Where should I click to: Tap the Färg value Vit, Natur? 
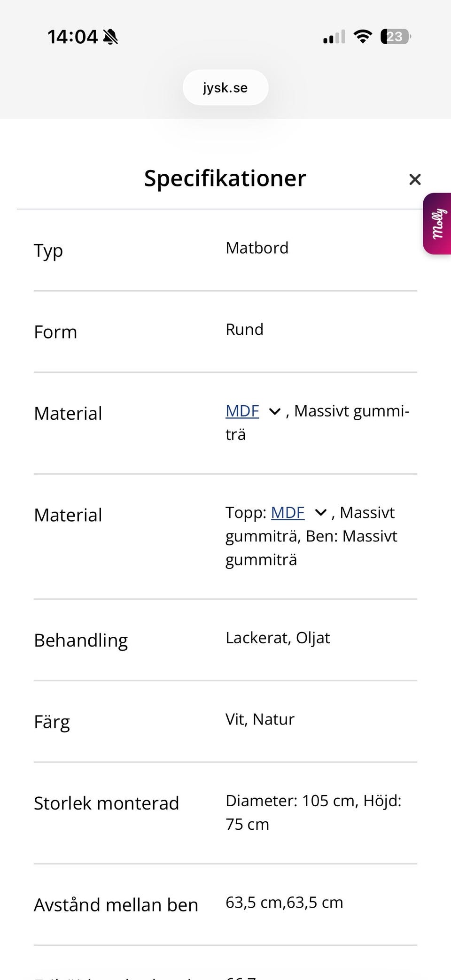tap(260, 719)
